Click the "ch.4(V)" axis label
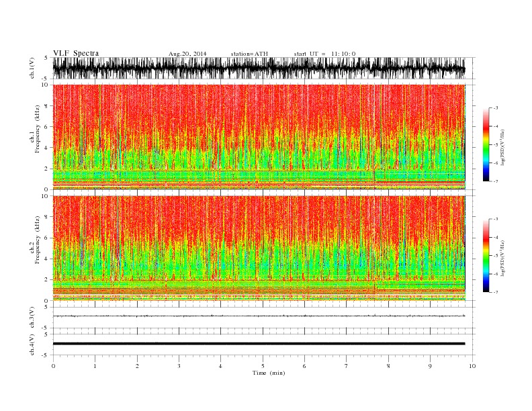This screenshot has width=532, height=411. 32,345
